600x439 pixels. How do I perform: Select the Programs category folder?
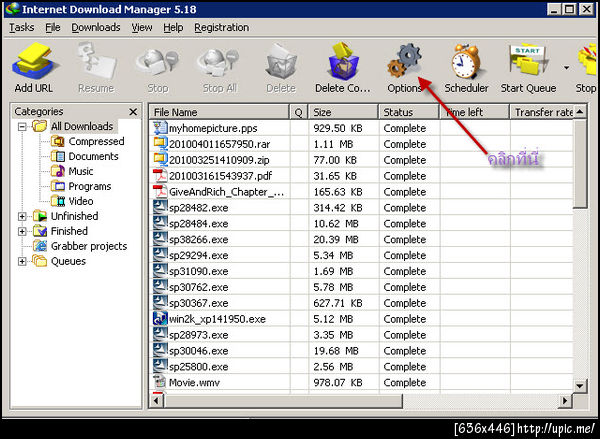81,186
